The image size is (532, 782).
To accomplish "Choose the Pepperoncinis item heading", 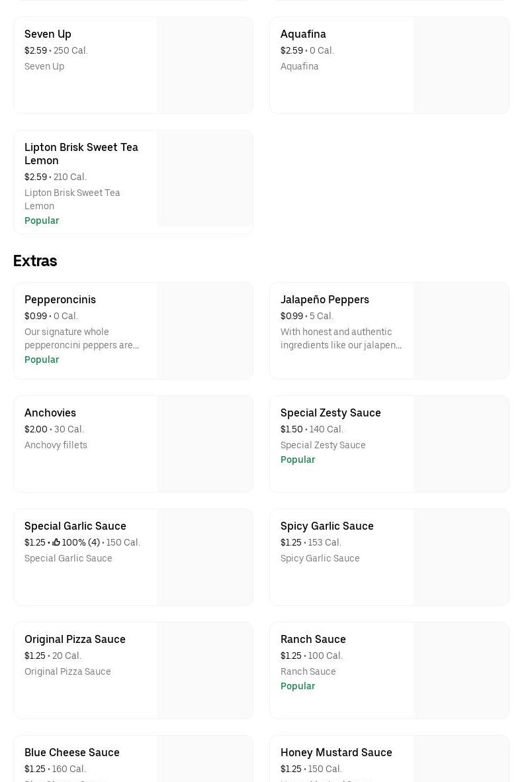I will pos(60,299).
